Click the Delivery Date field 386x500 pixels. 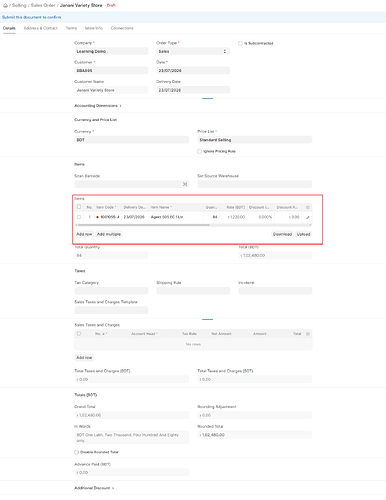tap(193, 90)
